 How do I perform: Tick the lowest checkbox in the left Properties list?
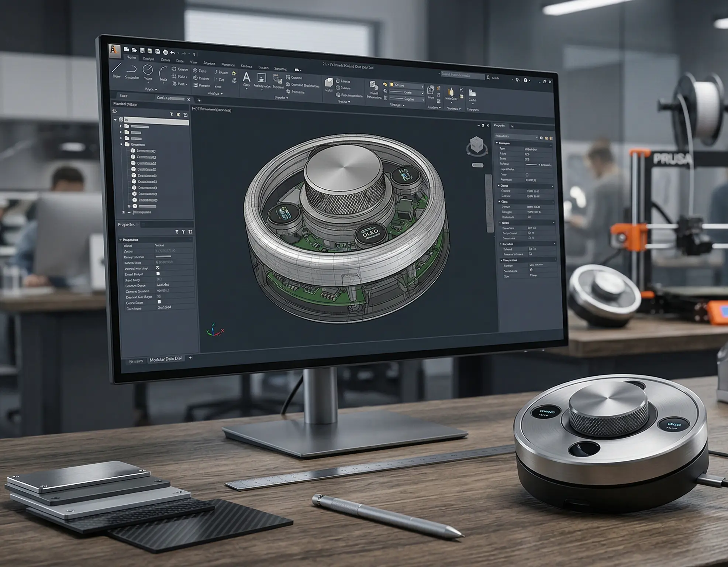(159, 302)
